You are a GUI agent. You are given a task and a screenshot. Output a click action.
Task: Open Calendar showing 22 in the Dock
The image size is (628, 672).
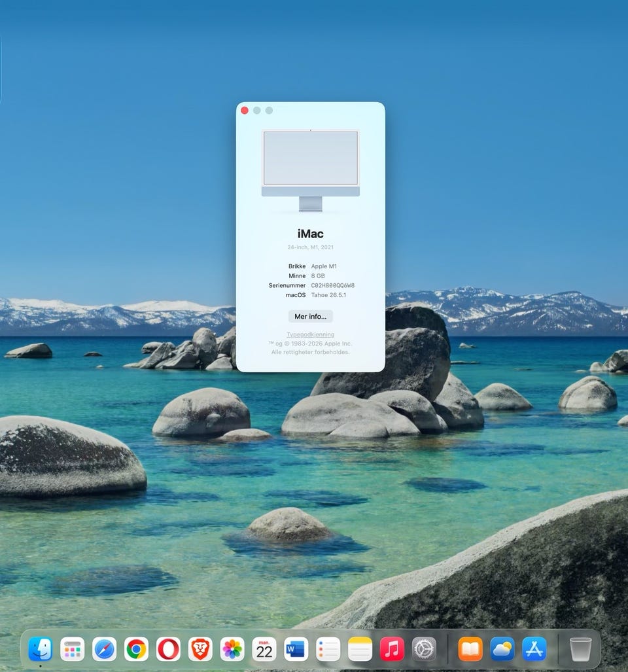coord(264,649)
